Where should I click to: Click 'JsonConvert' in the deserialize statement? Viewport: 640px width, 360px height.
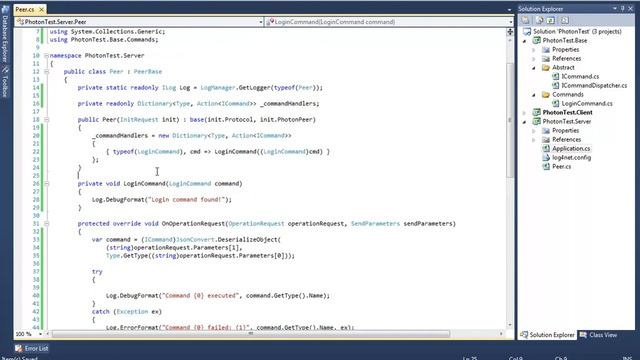[x=195, y=240]
